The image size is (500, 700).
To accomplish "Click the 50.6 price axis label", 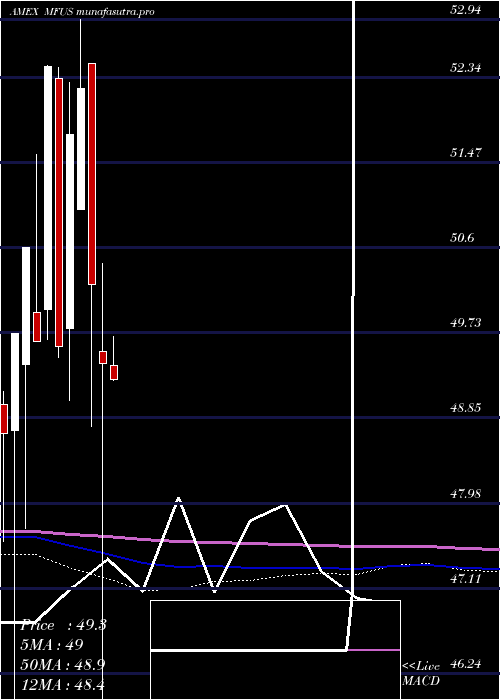I will [x=462, y=238].
